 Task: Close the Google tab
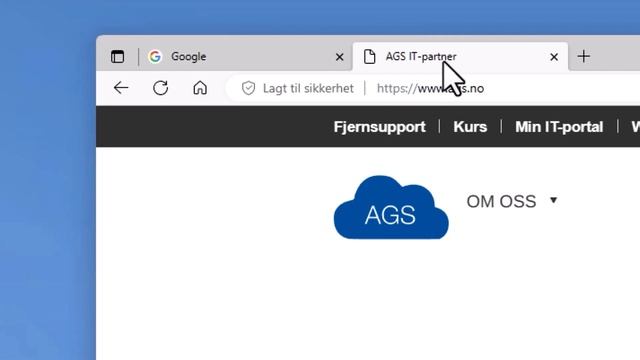point(339,57)
